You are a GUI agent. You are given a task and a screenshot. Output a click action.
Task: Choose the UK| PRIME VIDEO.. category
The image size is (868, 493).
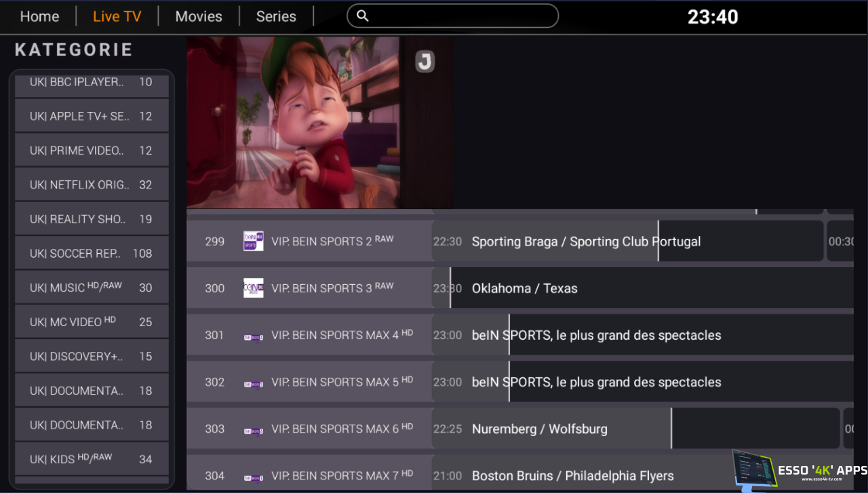coord(92,151)
